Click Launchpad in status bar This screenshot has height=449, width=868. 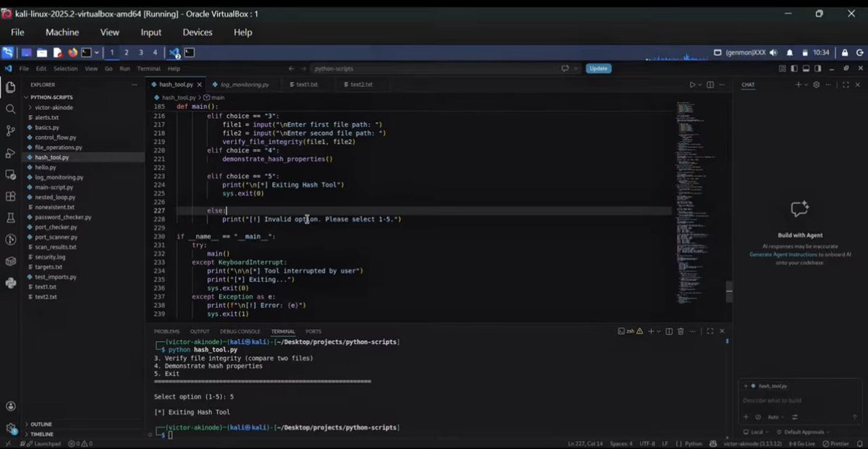tap(43, 443)
